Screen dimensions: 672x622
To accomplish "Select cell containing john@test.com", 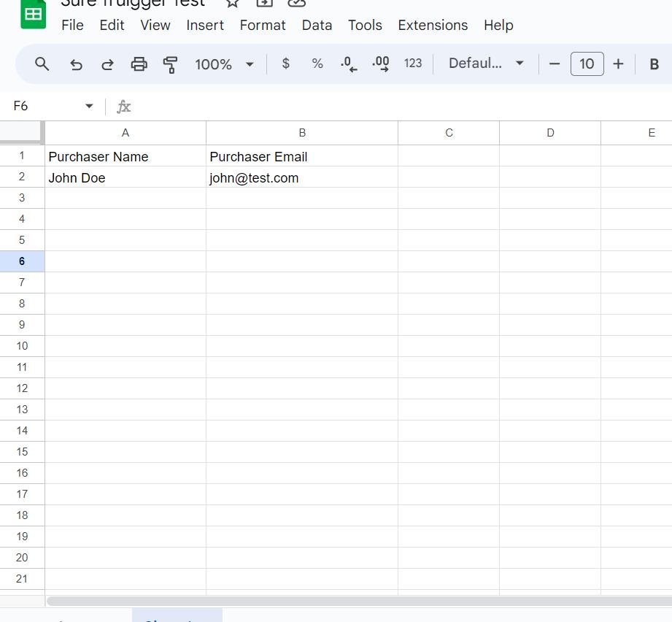I will [x=301, y=178].
